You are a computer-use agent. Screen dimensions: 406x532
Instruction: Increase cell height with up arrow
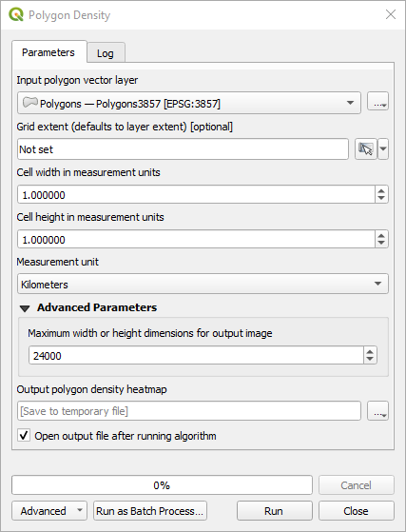pyautogui.click(x=381, y=235)
